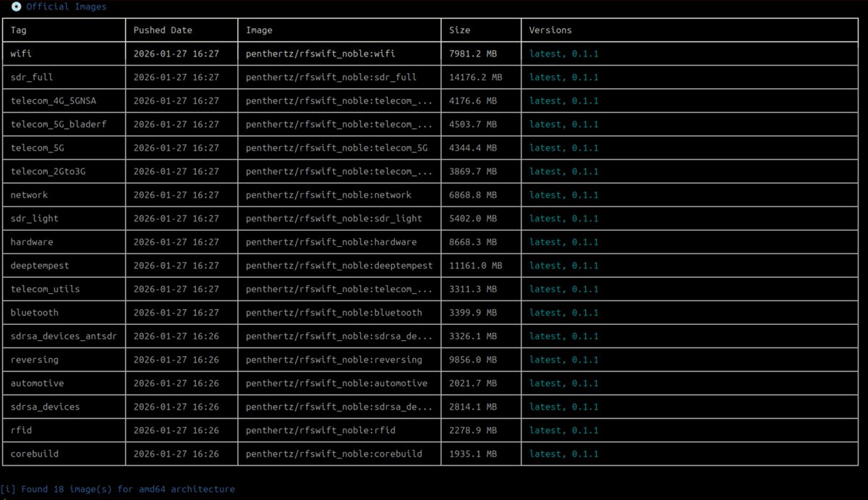Select the "telecom_2Gto3G" tag cell

[48, 171]
